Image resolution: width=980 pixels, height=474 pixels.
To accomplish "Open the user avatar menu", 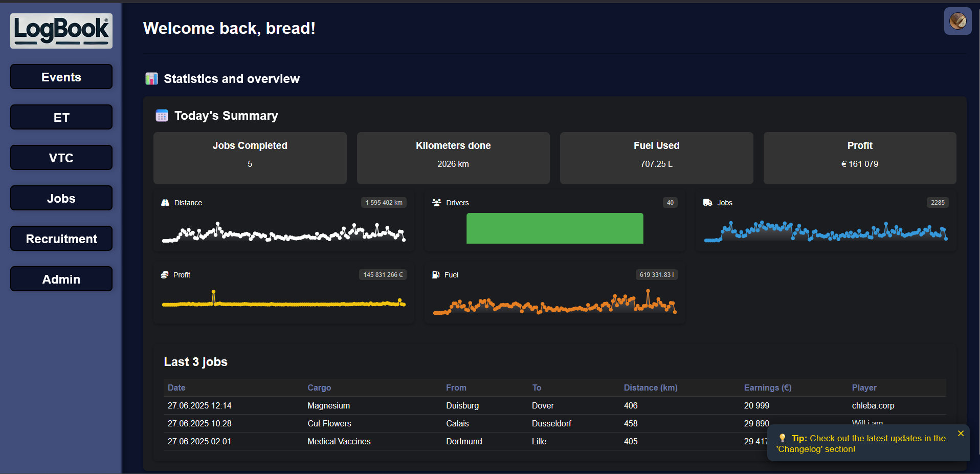I will tap(957, 21).
